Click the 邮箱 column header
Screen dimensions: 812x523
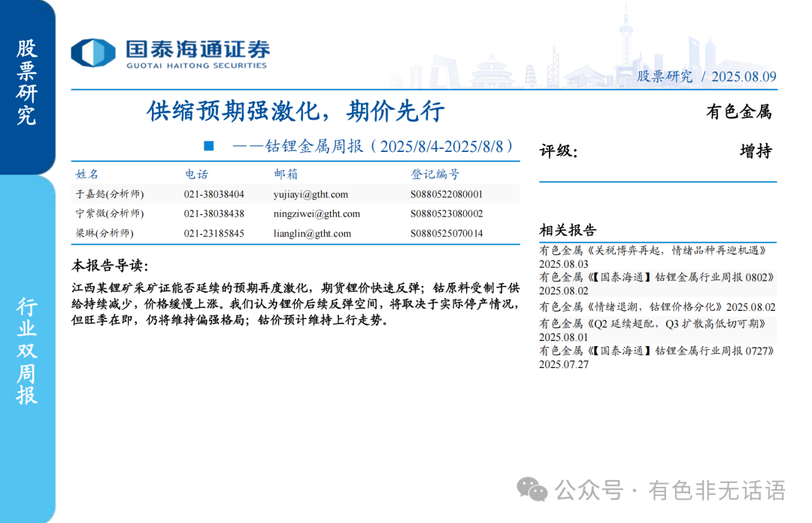[286, 174]
